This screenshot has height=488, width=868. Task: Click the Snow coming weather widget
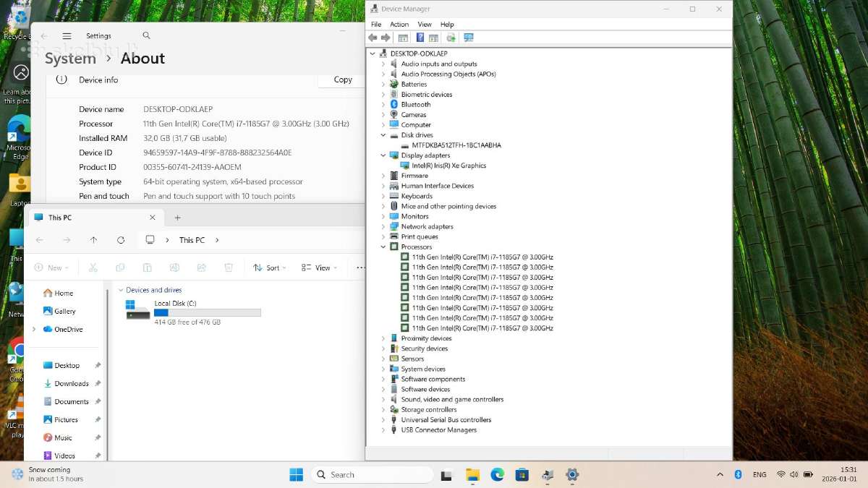48,474
